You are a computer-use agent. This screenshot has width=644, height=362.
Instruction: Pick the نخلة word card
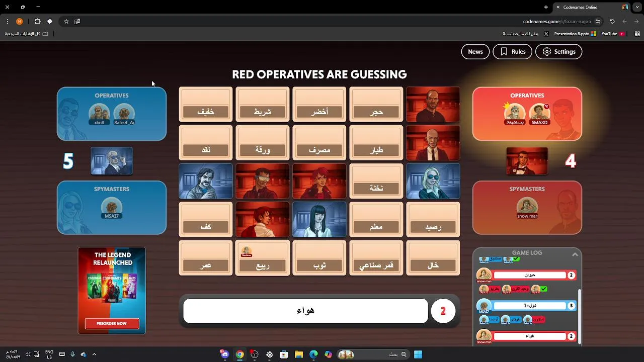(376, 181)
